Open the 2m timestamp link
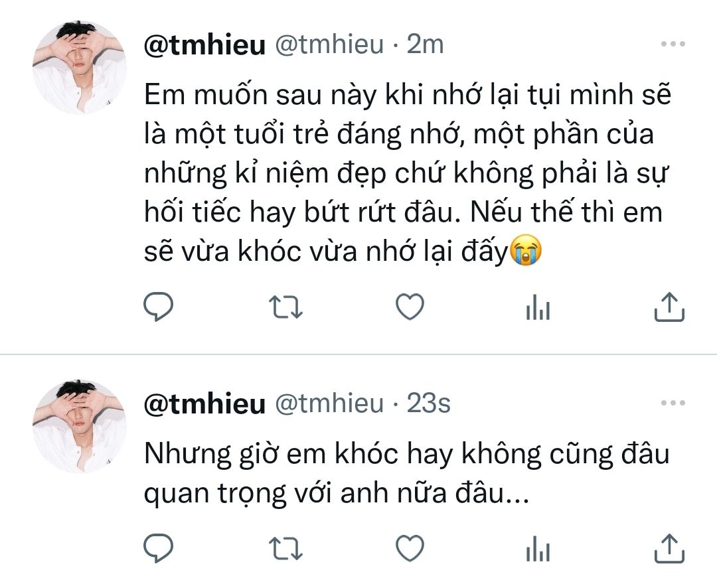This screenshot has height=588, width=717. click(426, 44)
